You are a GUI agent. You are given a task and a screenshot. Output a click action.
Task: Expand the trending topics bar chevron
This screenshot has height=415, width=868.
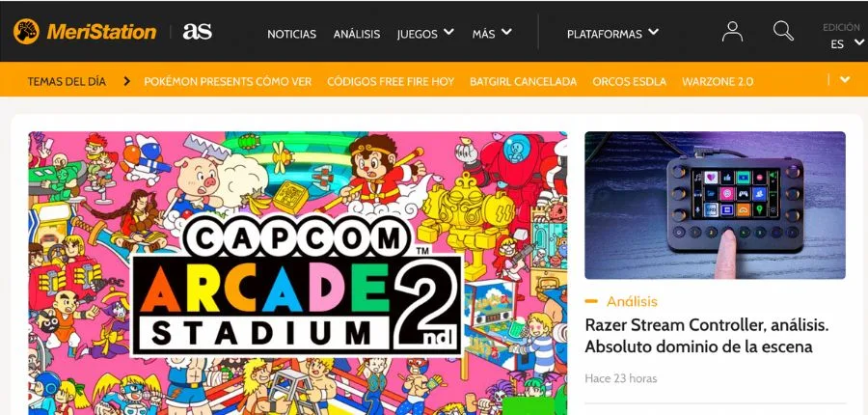845,80
